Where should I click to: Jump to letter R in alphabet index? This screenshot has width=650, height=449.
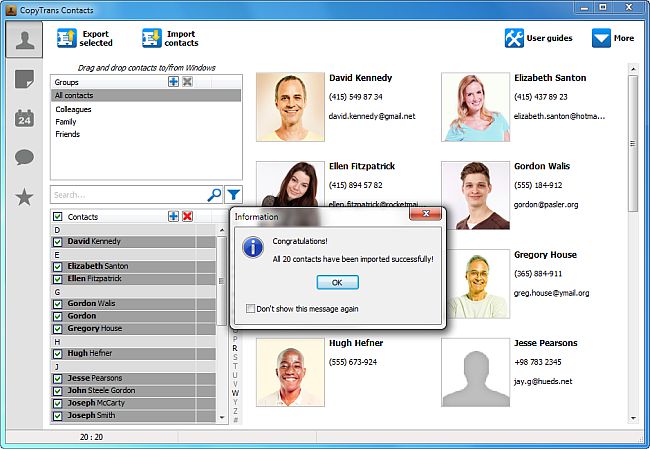pos(235,348)
